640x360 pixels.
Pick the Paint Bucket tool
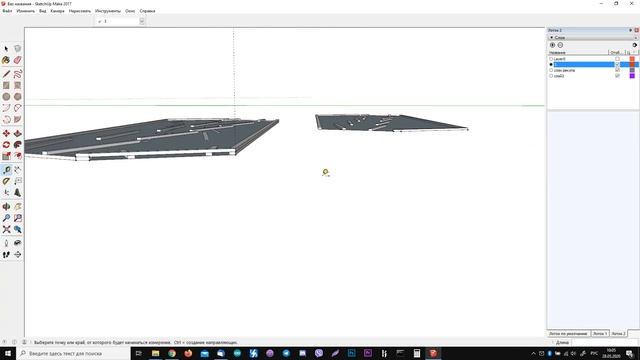tap(6, 60)
